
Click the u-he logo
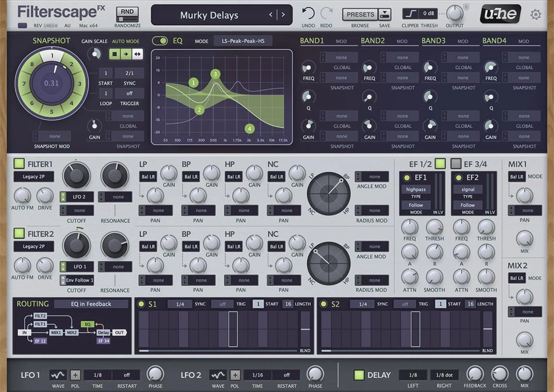pos(500,14)
